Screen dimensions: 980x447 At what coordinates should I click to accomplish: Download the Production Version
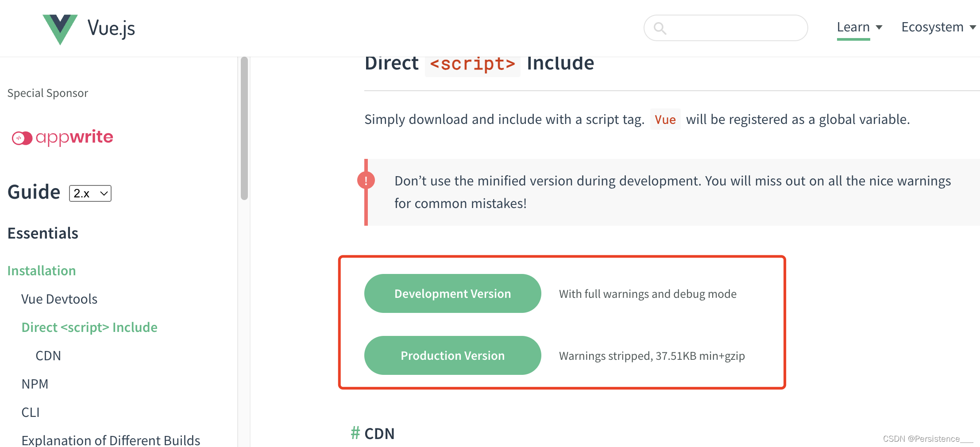coord(452,355)
